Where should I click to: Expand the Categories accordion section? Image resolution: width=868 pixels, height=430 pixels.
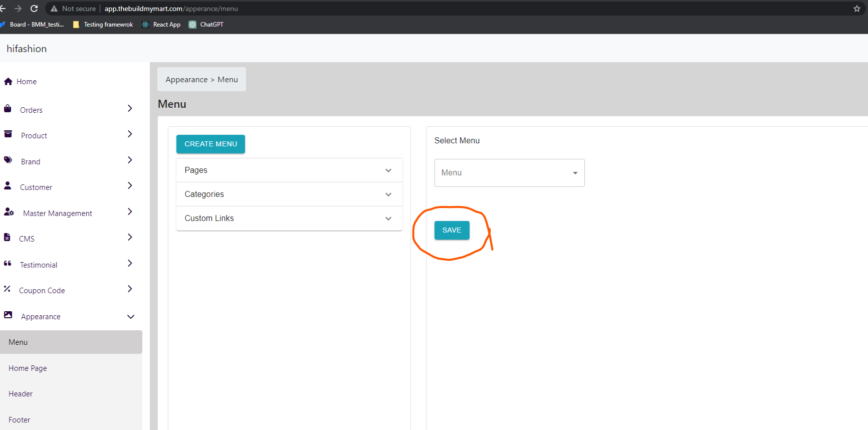(x=289, y=194)
